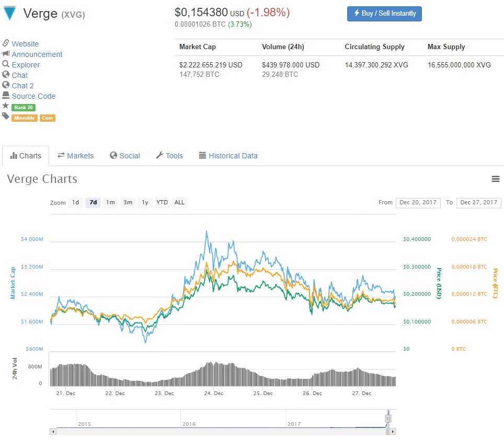Click the $4 000M axis tick label
Viewport: 504px width, 440px height.
point(32,239)
